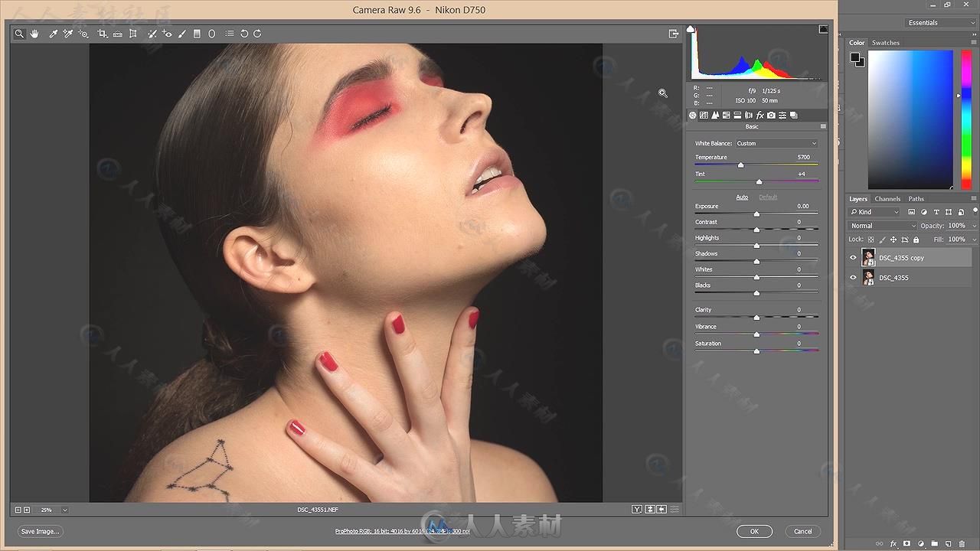Select the Zoom tool in Camera Raw toolbar

19,34
